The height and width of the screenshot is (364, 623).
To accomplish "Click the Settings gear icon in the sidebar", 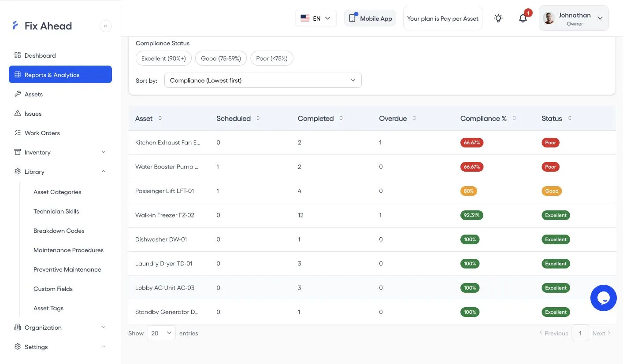I will point(18,346).
